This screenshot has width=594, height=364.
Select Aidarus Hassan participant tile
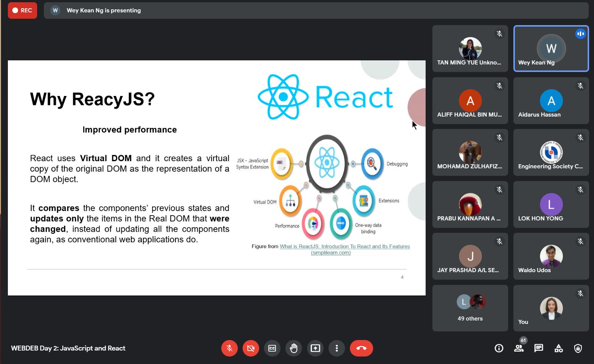[551, 101]
